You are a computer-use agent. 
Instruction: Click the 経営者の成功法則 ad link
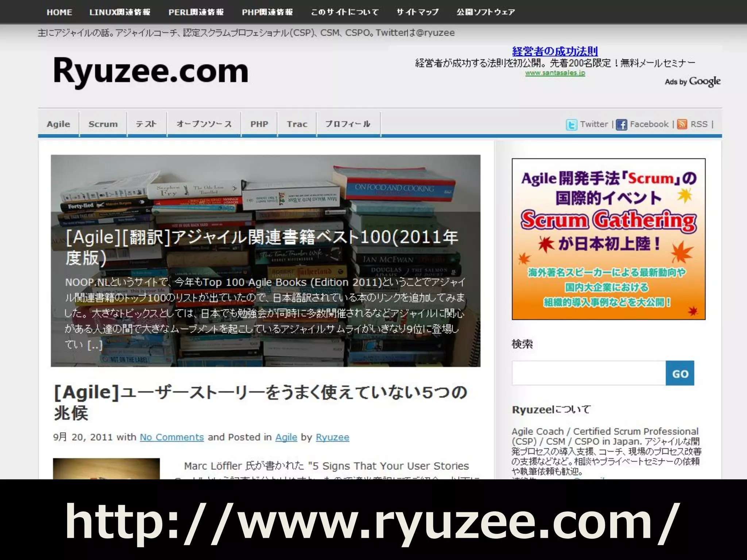pyautogui.click(x=555, y=51)
